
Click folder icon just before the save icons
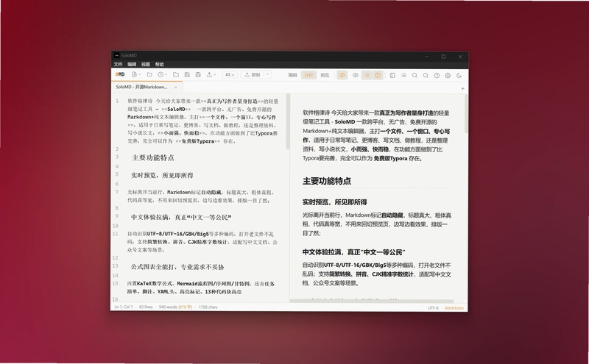[176, 75]
